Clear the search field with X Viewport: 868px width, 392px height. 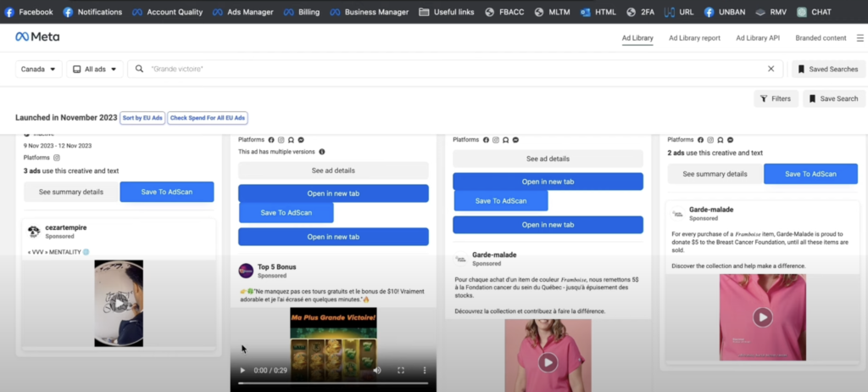click(x=771, y=69)
